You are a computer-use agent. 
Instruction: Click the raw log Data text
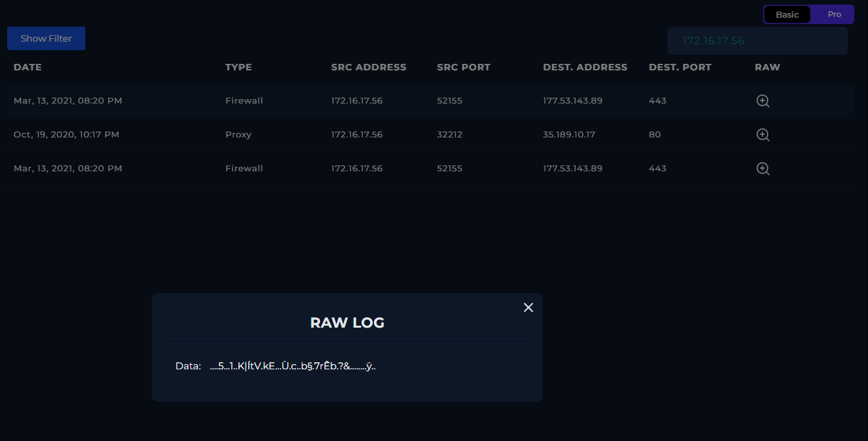293,366
